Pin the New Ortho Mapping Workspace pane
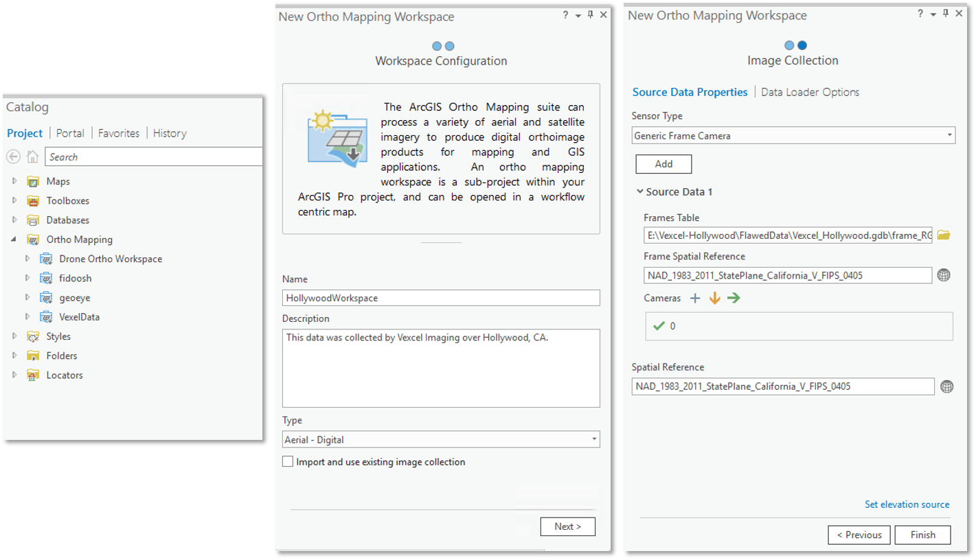This screenshot has width=976, height=560. point(945,13)
